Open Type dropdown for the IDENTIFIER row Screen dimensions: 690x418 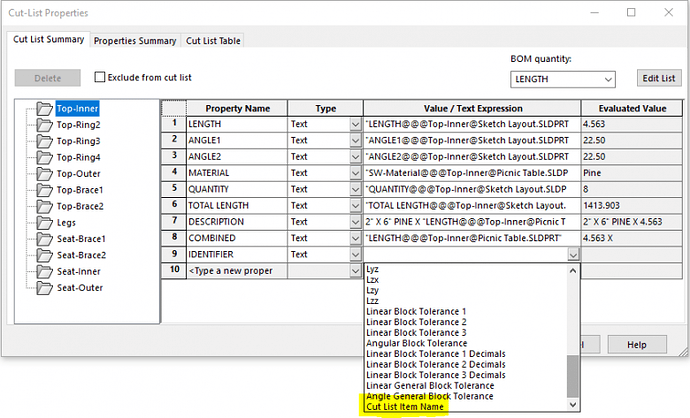coord(355,255)
